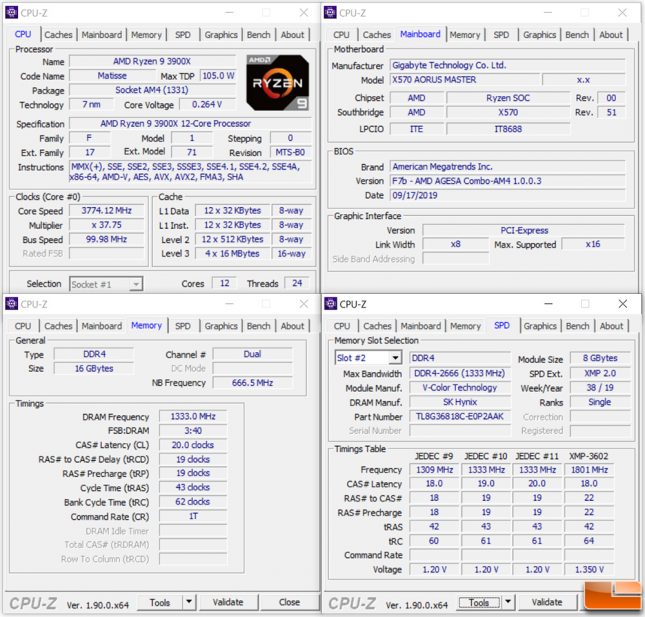Switch to the SPD tab in the Mainboard window

click(x=501, y=35)
